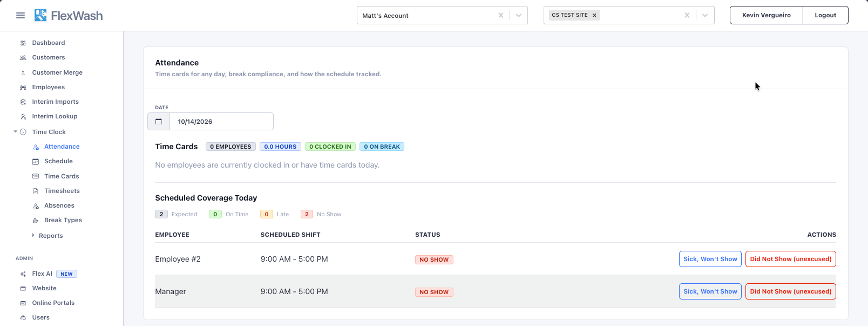Click the Schedule calendar icon in sidebar
Viewport: 868px width, 326px height.
(36, 162)
